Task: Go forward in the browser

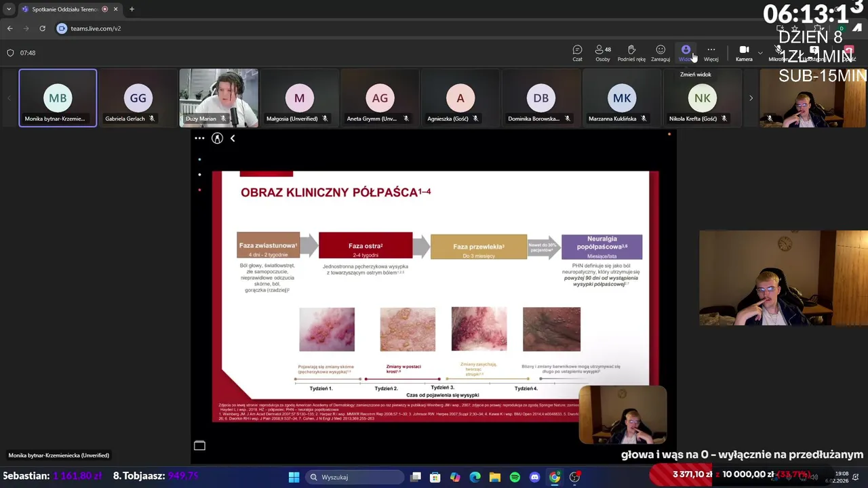Action: (26, 28)
